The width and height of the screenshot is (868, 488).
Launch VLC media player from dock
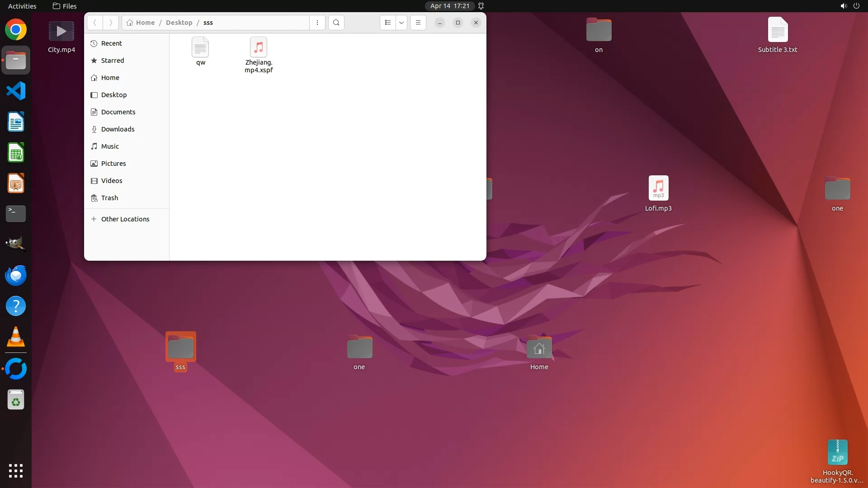(x=16, y=337)
